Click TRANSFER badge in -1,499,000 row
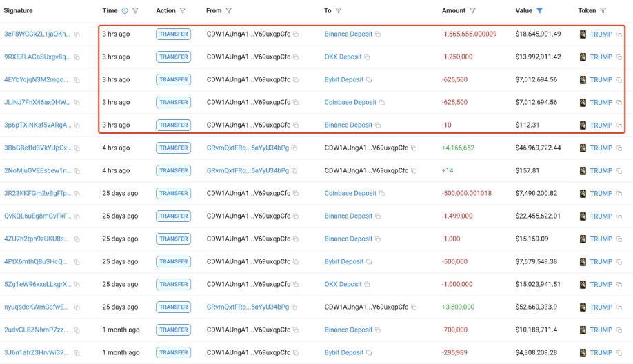 pyautogui.click(x=173, y=216)
